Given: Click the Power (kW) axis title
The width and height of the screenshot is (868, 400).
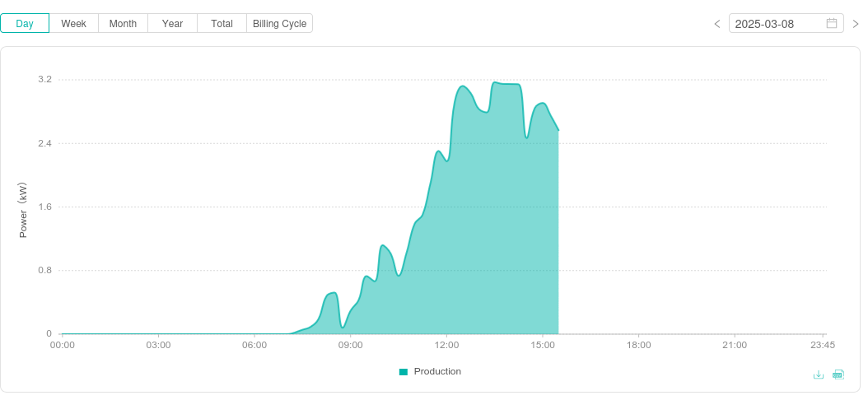Looking at the screenshot, I should tap(23, 210).
